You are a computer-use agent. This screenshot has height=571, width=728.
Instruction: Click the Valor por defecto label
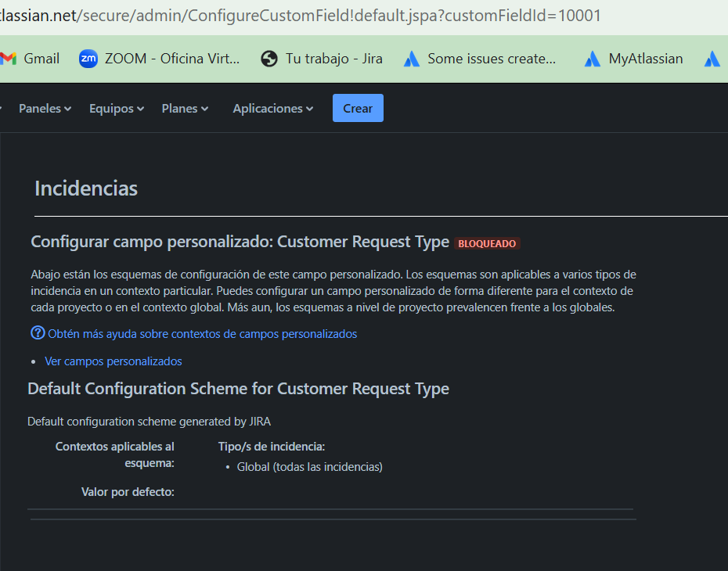tap(128, 492)
